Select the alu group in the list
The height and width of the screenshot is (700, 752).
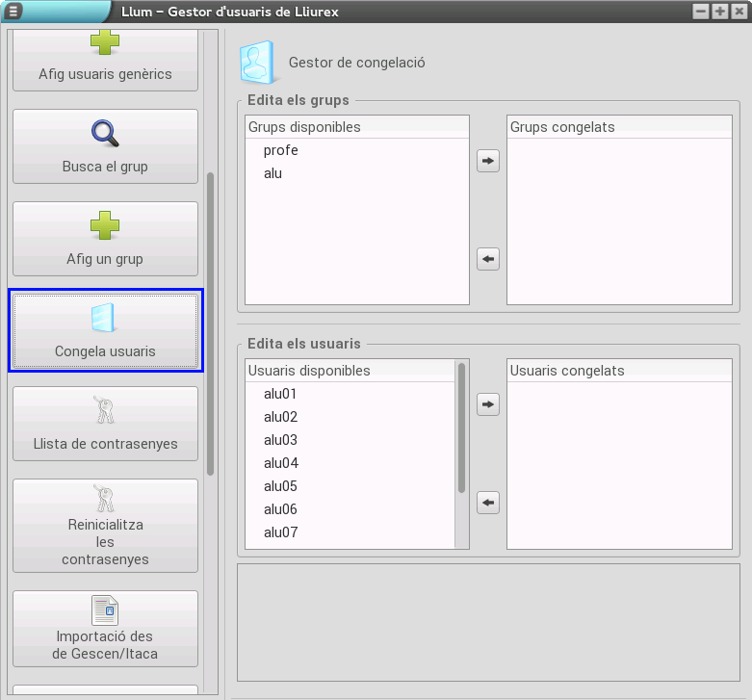coord(272,173)
